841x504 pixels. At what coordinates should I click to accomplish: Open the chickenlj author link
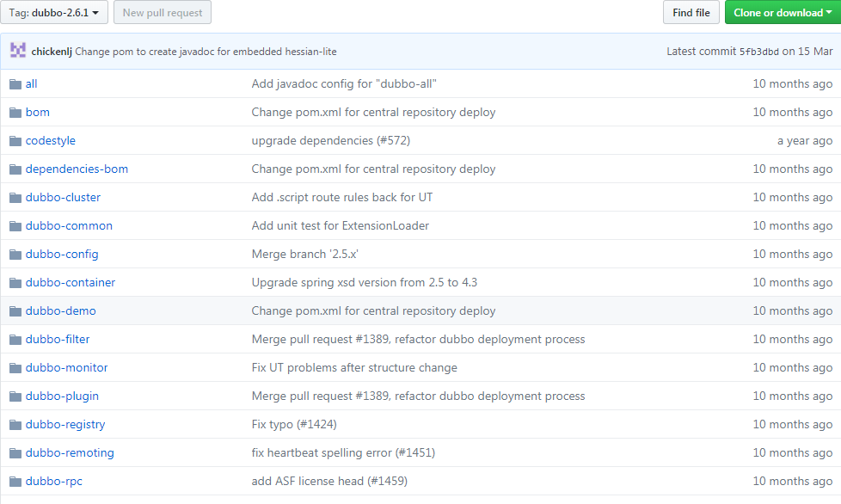pyautogui.click(x=52, y=52)
